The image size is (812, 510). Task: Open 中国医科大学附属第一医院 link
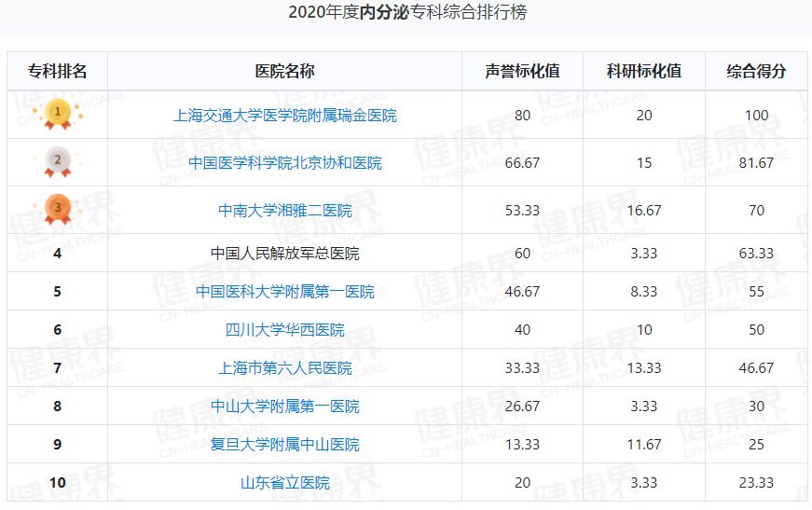tap(285, 292)
